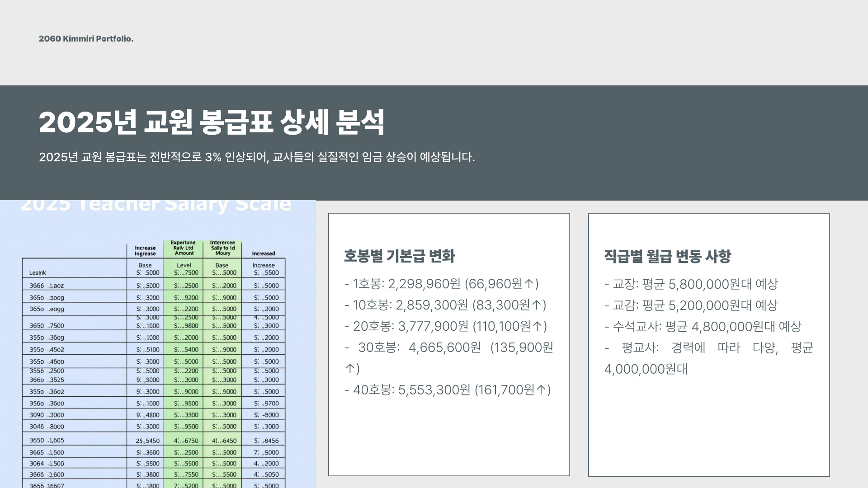Viewport: 868px width, 488px height.
Task: Select the 40호봉 5,553,300원 line
Action: point(447,390)
